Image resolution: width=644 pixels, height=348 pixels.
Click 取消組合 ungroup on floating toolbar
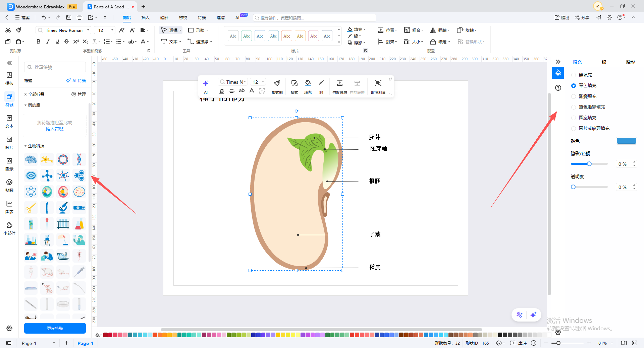(378, 87)
